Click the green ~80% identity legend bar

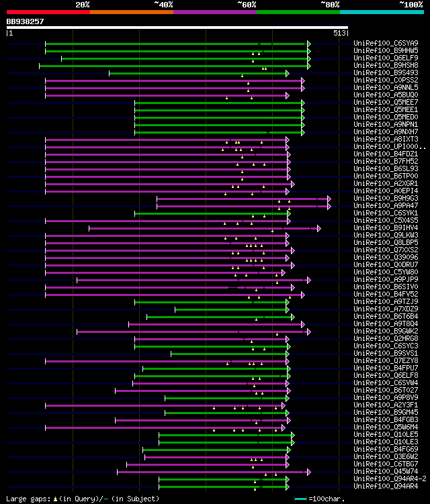click(298, 12)
